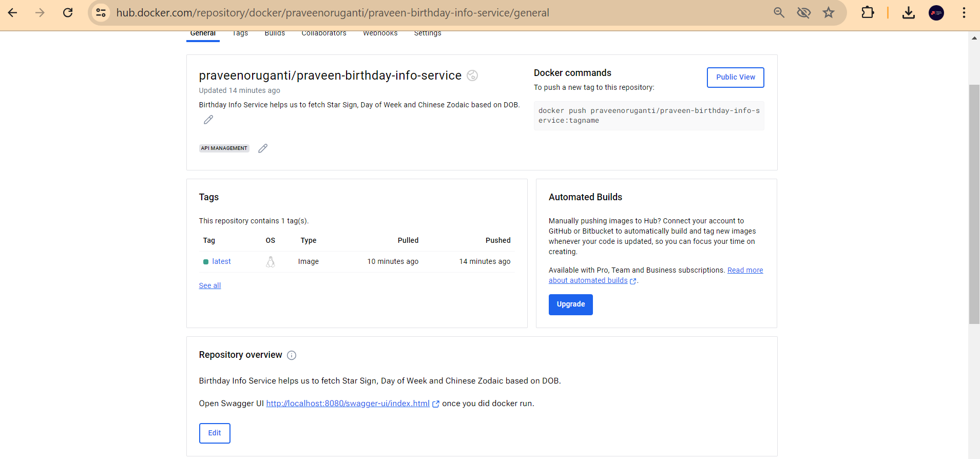Click the globe visibility icon beside repository name
980x459 pixels.
click(472, 75)
